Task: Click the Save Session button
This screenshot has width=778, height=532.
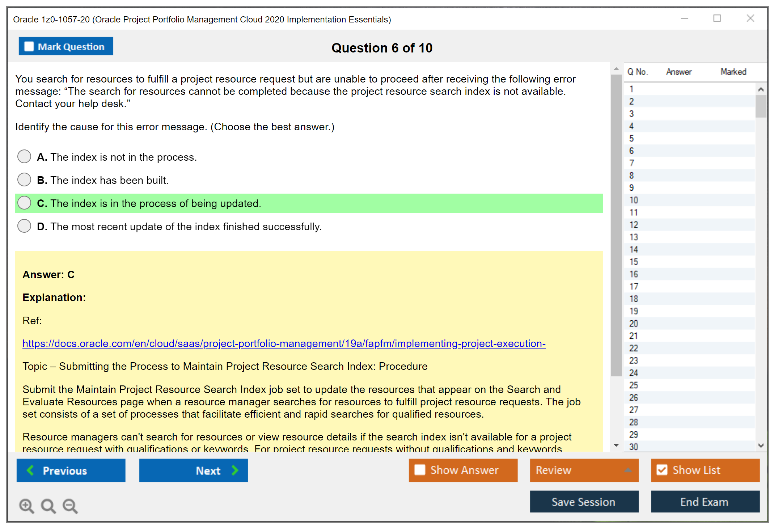Action: tap(584, 502)
